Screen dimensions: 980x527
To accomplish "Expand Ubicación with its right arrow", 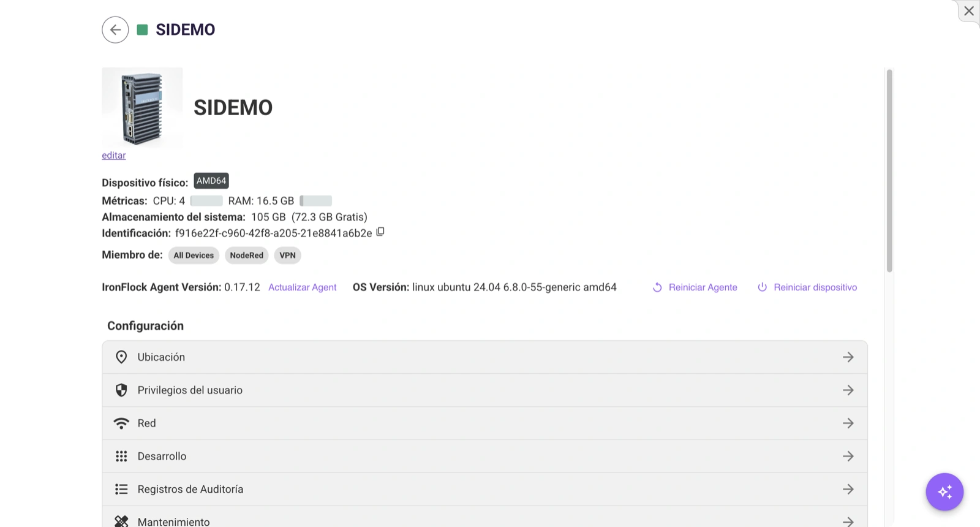I will coord(848,357).
